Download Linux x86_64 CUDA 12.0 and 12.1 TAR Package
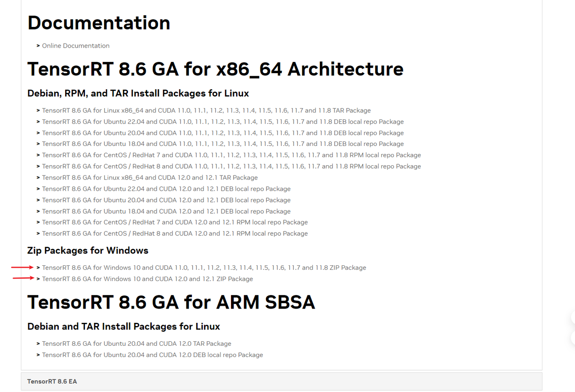 point(150,177)
